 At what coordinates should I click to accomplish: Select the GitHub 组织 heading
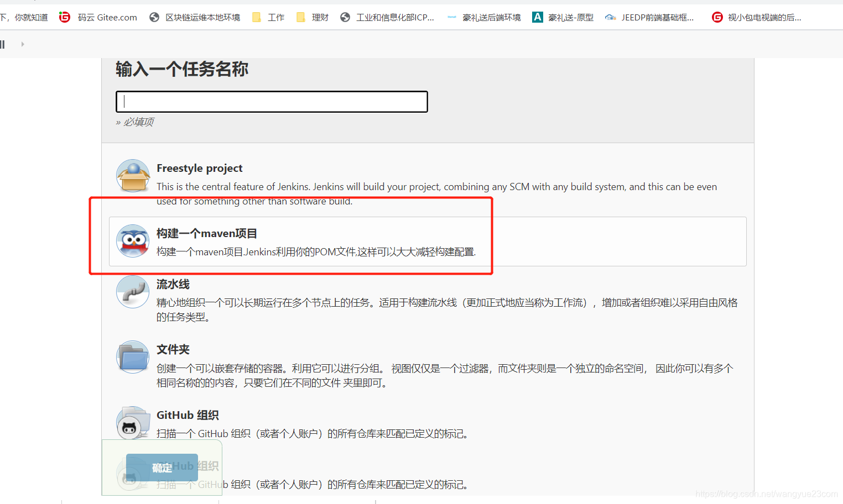click(x=188, y=415)
